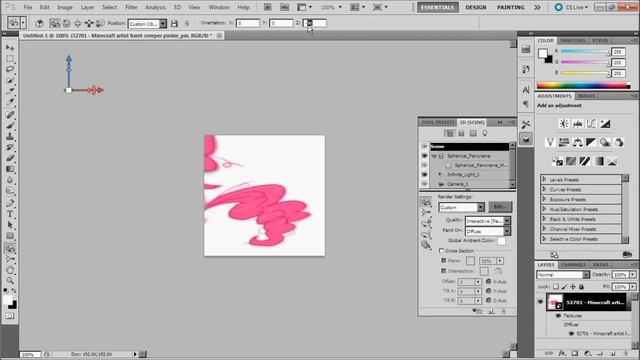Open Character panel from collapsed dock

pos(526,90)
